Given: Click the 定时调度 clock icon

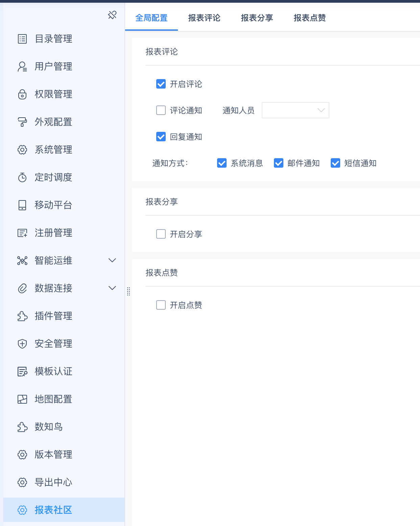Looking at the screenshot, I should 22,177.
